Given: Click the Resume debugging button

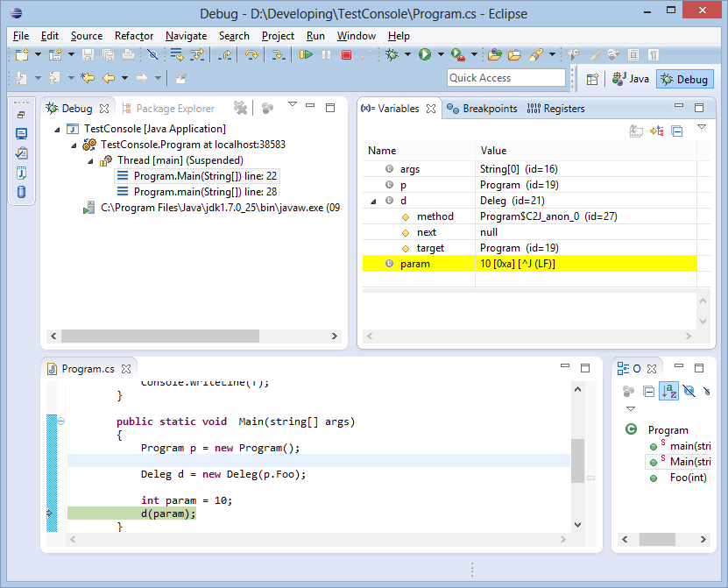Looking at the screenshot, I should (x=306, y=55).
